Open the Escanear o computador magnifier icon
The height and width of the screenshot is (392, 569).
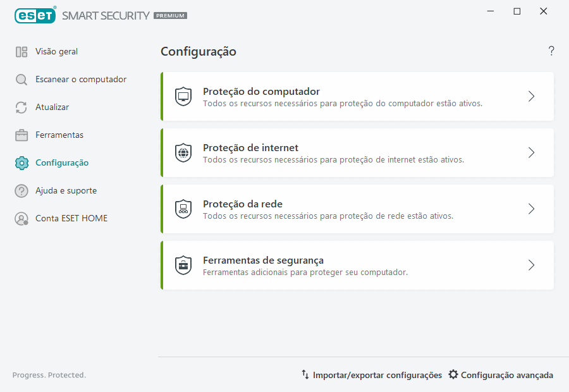coord(20,79)
